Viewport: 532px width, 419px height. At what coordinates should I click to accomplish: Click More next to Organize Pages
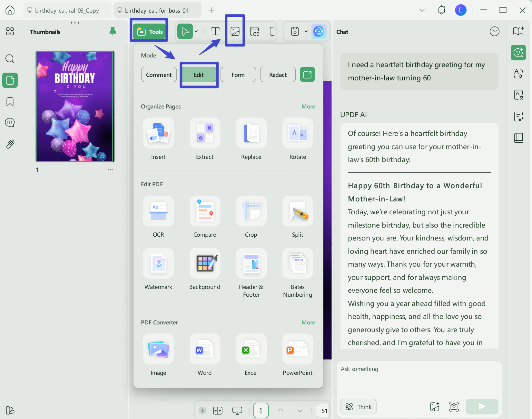coord(308,107)
